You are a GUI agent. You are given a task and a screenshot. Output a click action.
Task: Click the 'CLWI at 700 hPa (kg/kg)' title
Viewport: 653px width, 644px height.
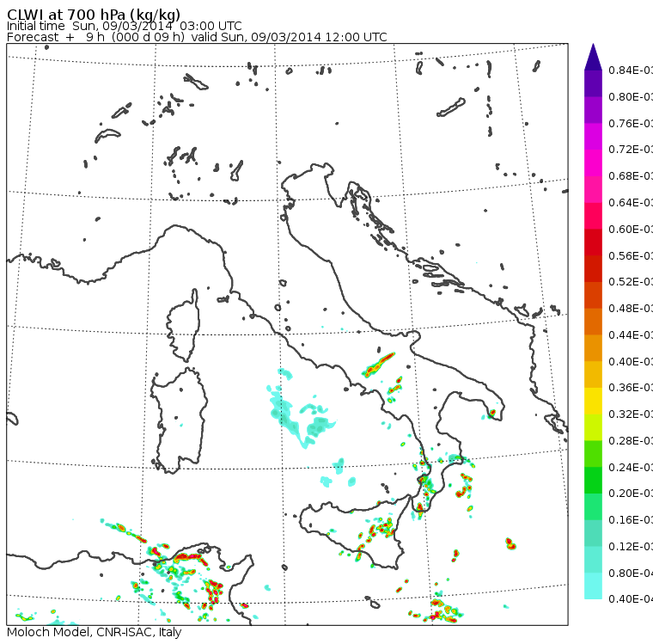94,14
